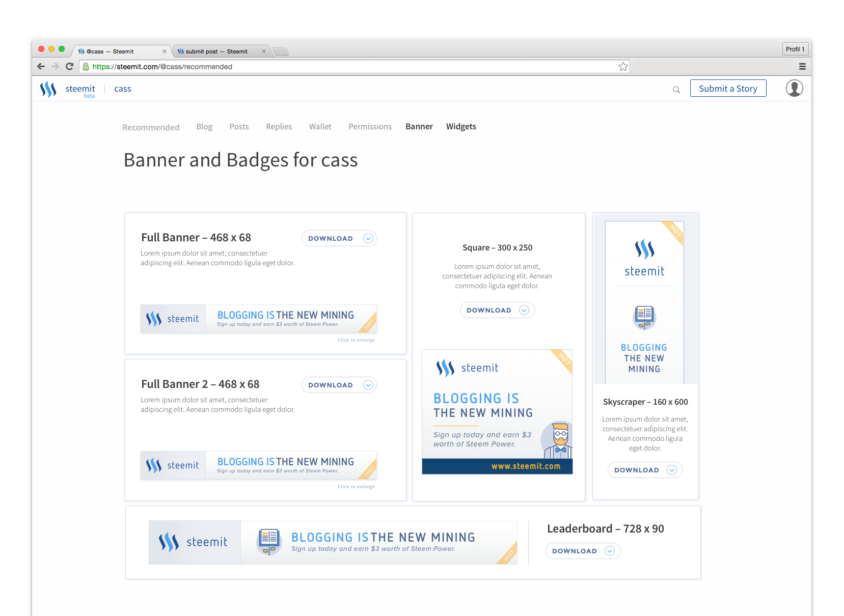Viewport: 844px width, 616px height.
Task: Click the browser back arrow
Action: click(41, 66)
